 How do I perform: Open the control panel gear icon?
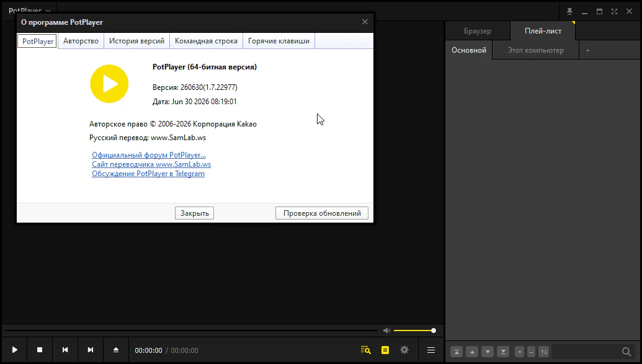[404, 350]
